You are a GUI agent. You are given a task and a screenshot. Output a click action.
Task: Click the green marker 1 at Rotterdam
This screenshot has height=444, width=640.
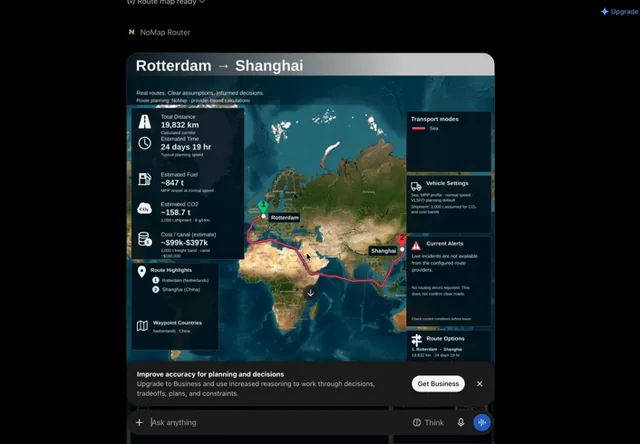tap(263, 206)
